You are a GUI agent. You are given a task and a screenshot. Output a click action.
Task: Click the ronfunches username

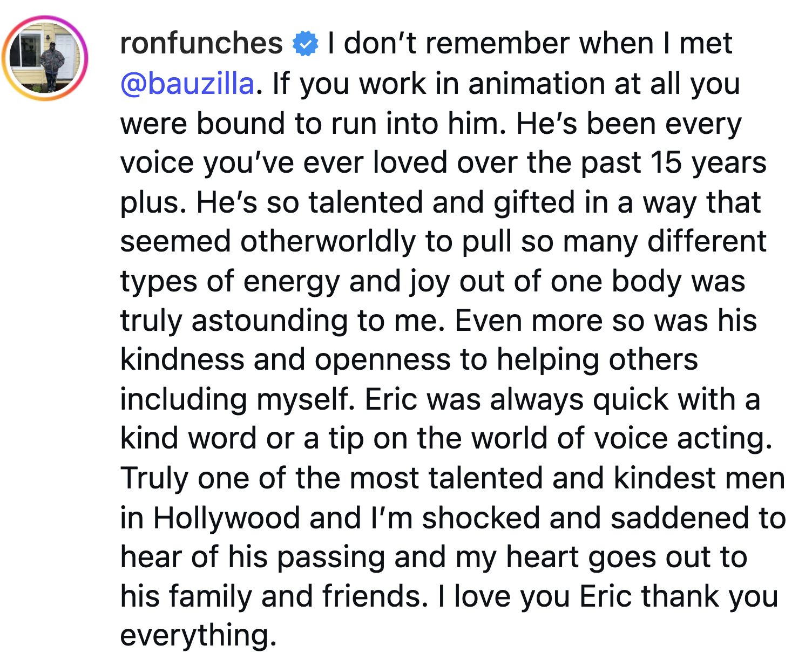click(x=201, y=44)
